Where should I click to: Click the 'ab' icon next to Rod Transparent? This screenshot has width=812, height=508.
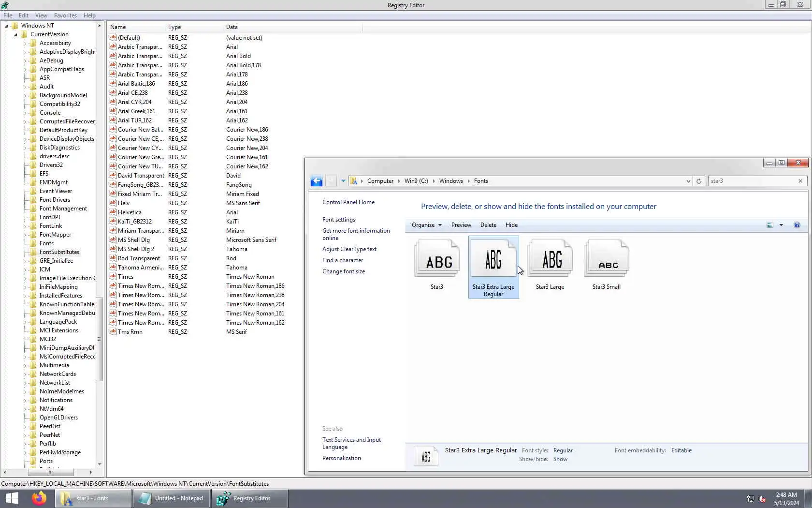113,258
